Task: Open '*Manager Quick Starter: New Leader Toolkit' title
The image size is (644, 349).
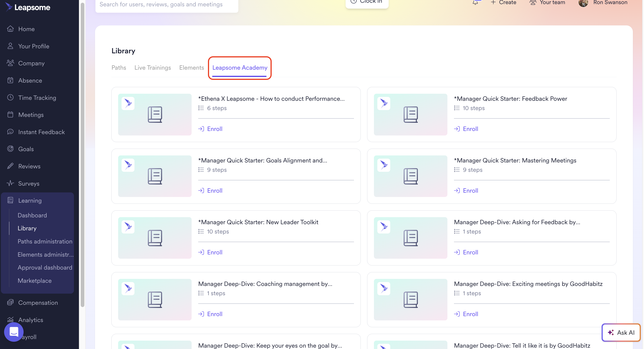Action: click(x=258, y=222)
